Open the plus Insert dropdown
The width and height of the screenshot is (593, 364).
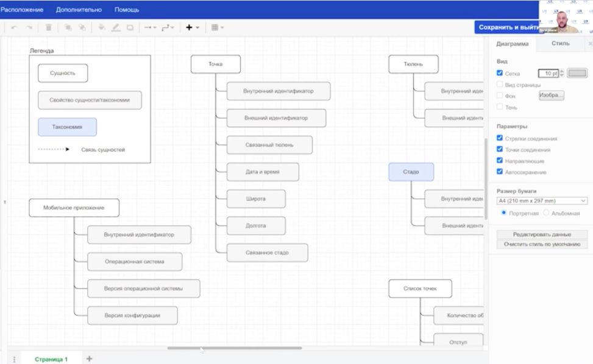(192, 27)
